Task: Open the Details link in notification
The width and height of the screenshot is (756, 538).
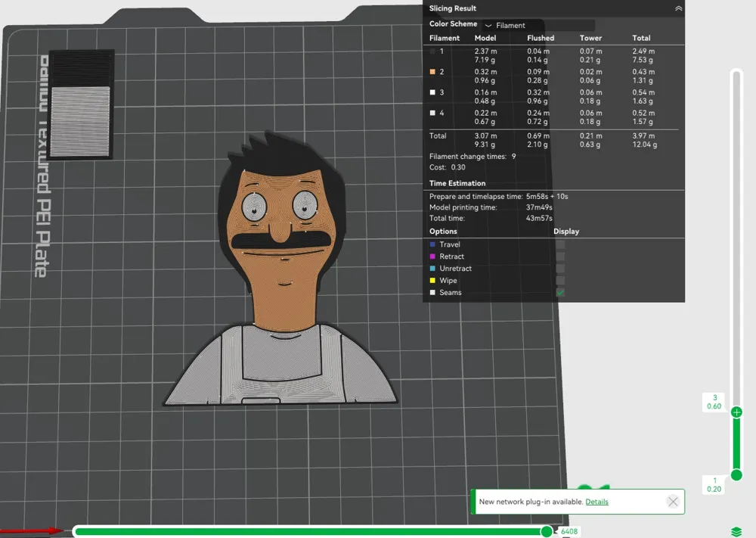Action: pyautogui.click(x=596, y=502)
